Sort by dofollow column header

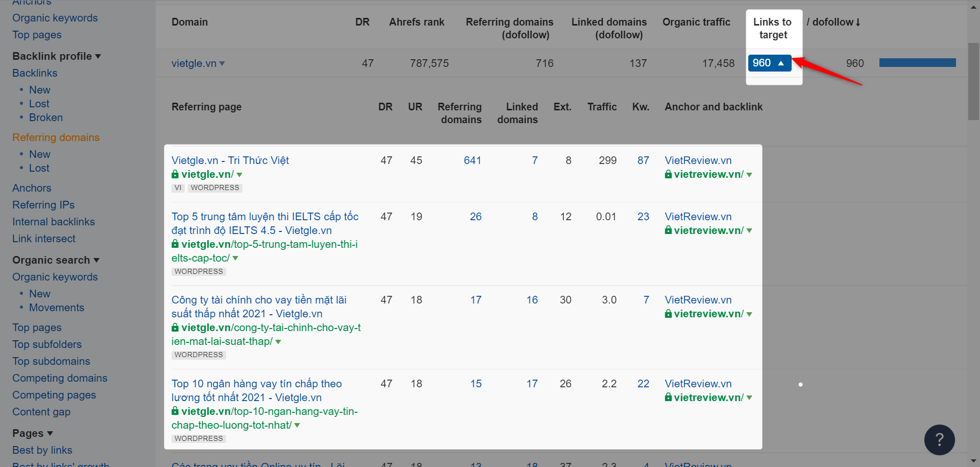point(834,22)
